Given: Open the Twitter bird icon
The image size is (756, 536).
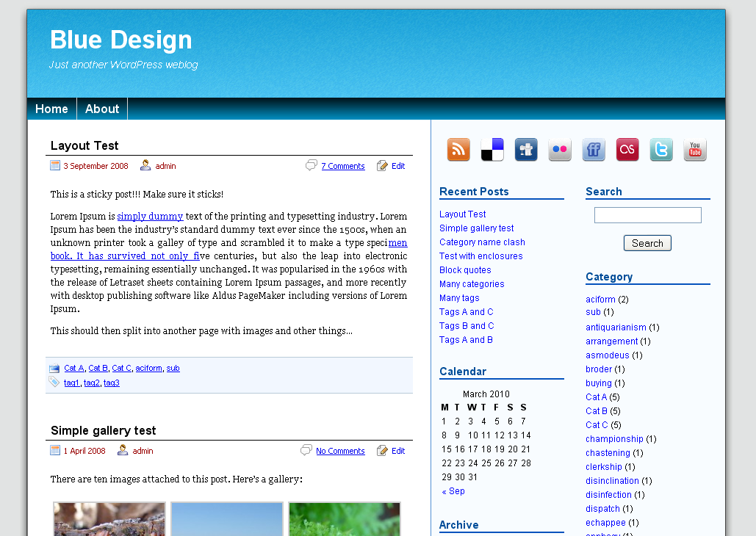Looking at the screenshot, I should coord(661,150).
